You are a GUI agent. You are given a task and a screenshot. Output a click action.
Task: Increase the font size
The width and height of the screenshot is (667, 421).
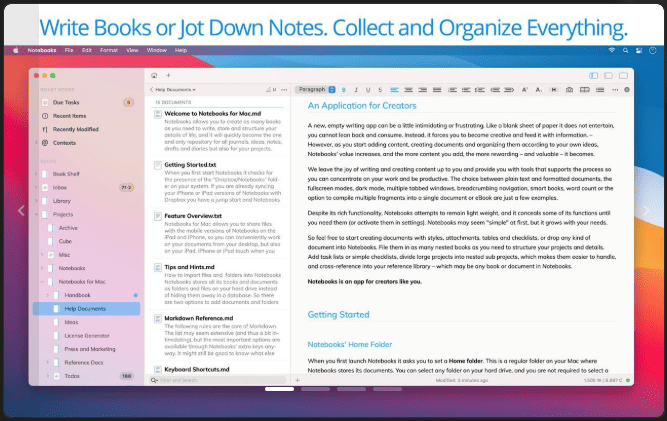pos(524,90)
